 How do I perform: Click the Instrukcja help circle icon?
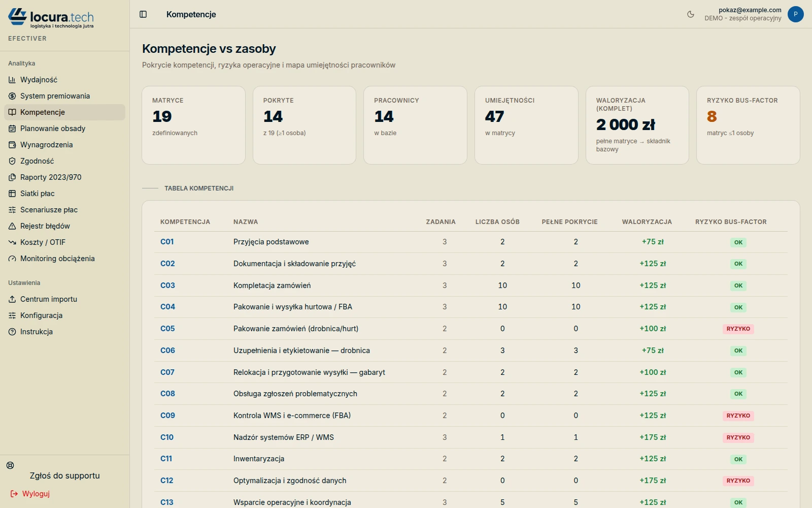[12, 332]
